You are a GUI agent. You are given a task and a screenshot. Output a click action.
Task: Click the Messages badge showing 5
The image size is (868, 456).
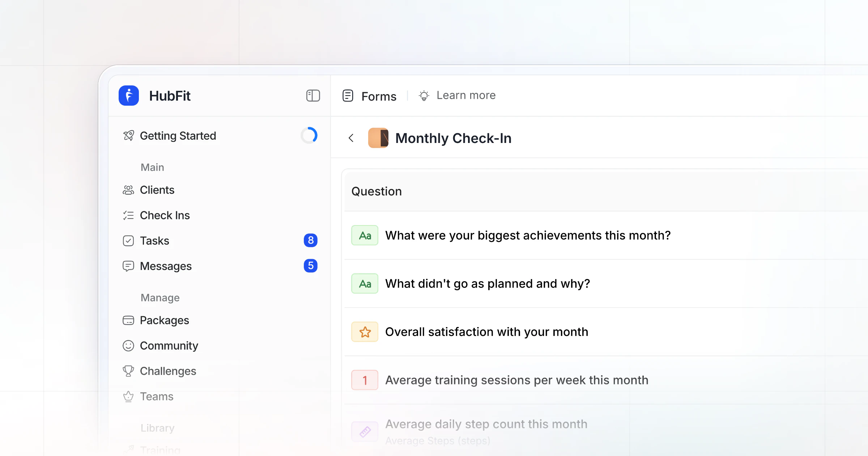coord(311,266)
